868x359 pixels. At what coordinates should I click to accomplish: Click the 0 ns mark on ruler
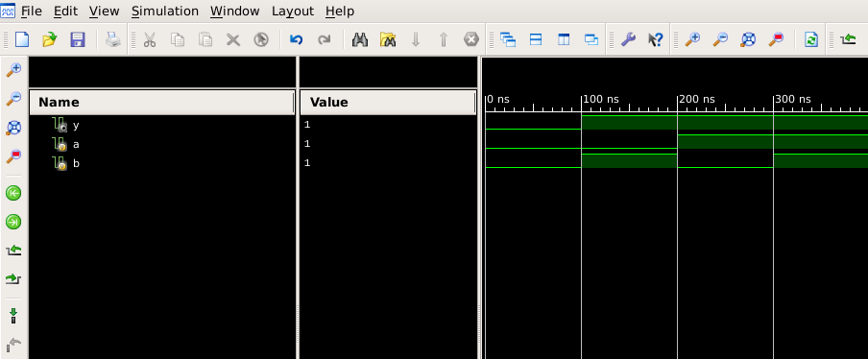point(498,100)
